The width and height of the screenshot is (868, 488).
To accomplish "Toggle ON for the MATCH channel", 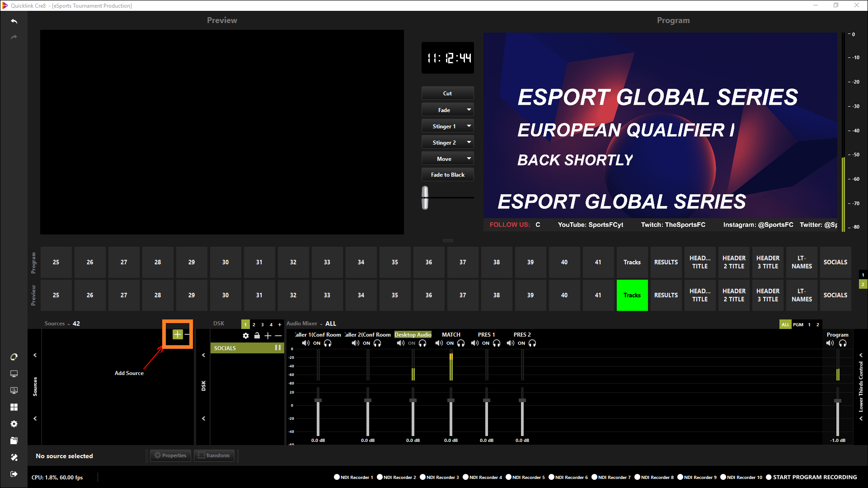I will [x=450, y=343].
